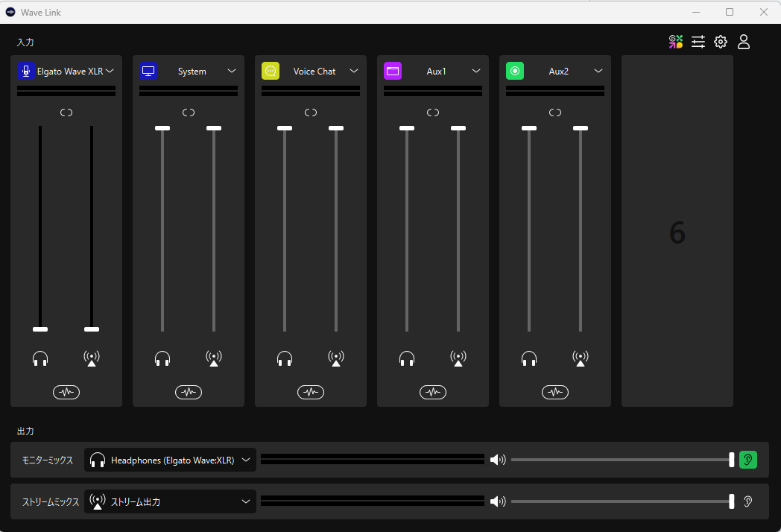Click the Aux2 stream fader handle

tap(581, 128)
